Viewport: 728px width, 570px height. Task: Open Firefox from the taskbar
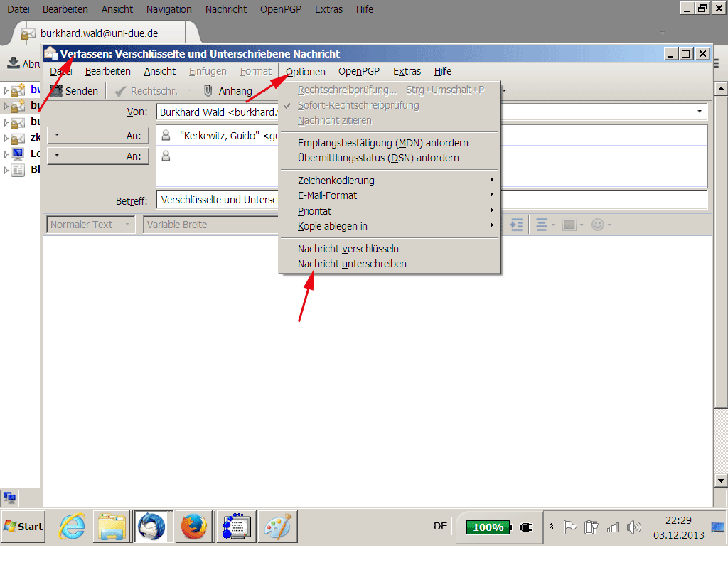[x=196, y=527]
